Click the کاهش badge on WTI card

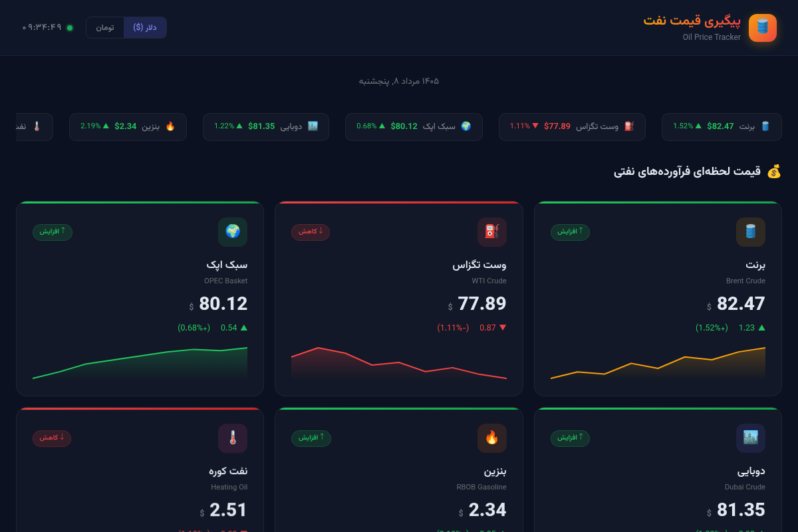point(311,232)
